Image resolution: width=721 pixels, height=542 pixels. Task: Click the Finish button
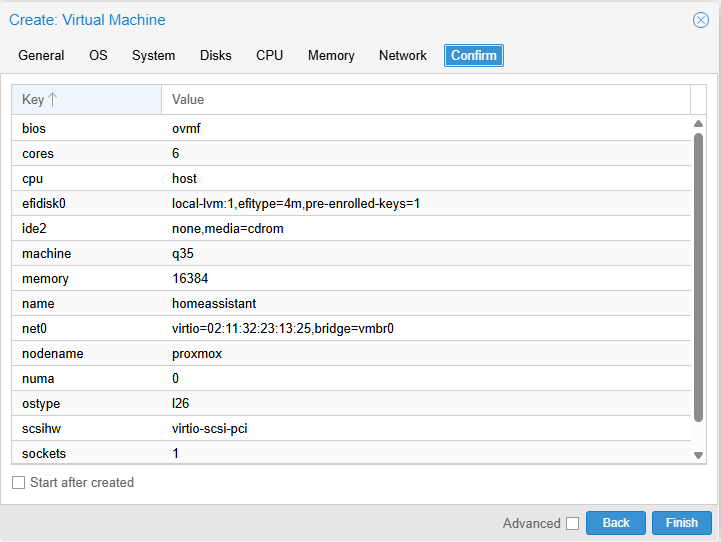pos(681,523)
